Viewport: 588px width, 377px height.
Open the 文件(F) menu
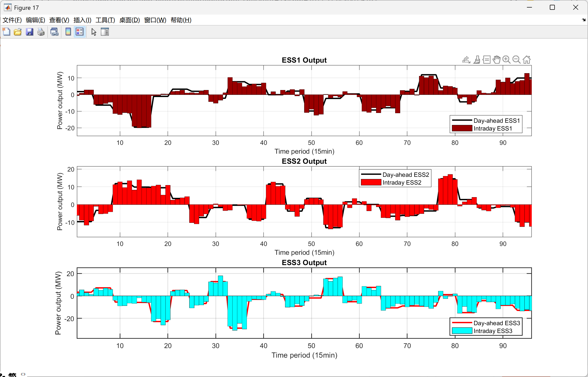coord(12,20)
